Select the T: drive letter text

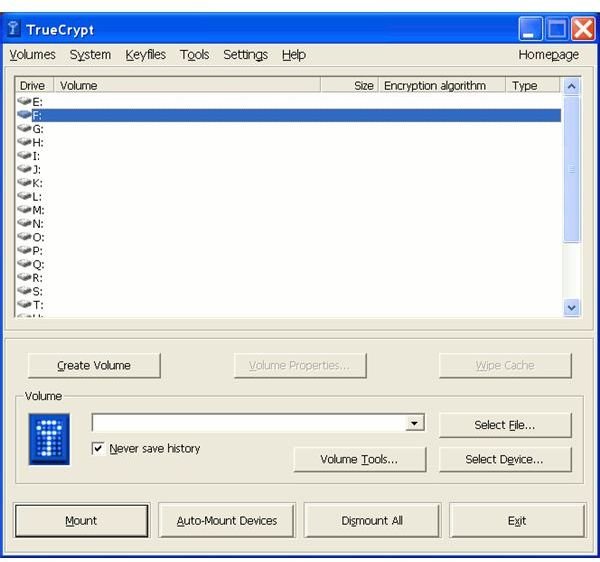[38, 305]
